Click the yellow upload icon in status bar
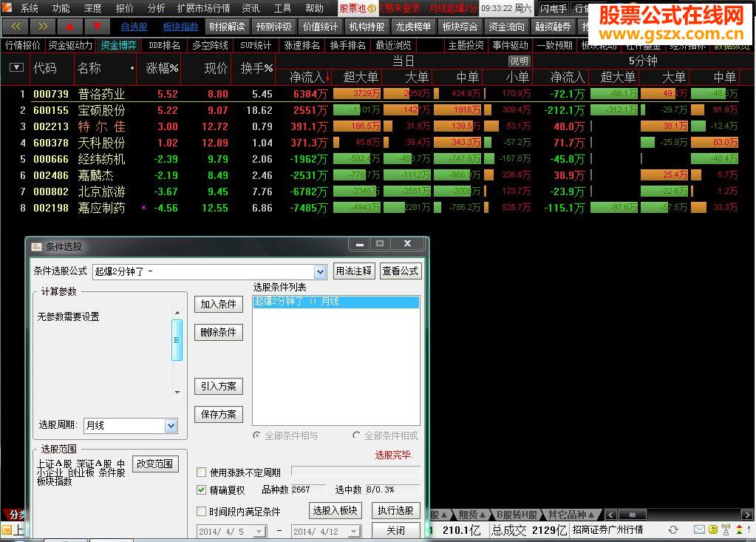This screenshot has height=542, width=756. click(x=712, y=529)
